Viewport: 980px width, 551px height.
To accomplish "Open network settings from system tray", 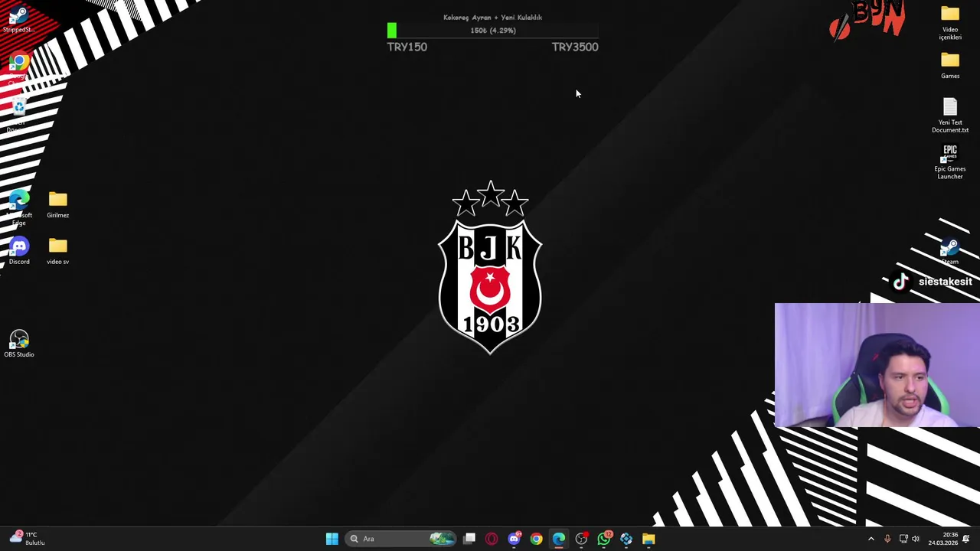I will coord(903,539).
